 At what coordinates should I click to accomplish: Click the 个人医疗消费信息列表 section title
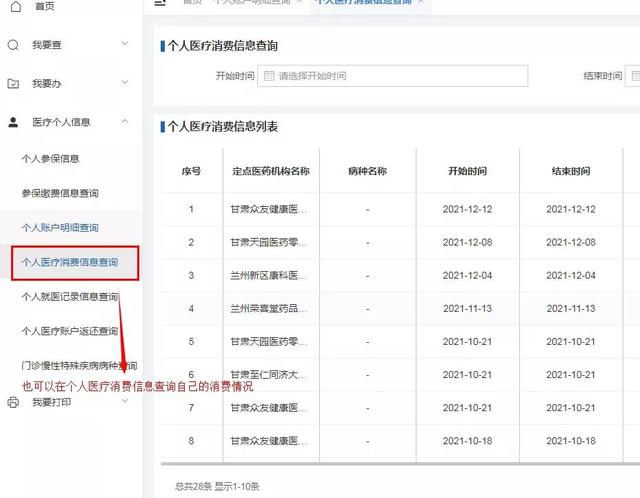point(222,127)
